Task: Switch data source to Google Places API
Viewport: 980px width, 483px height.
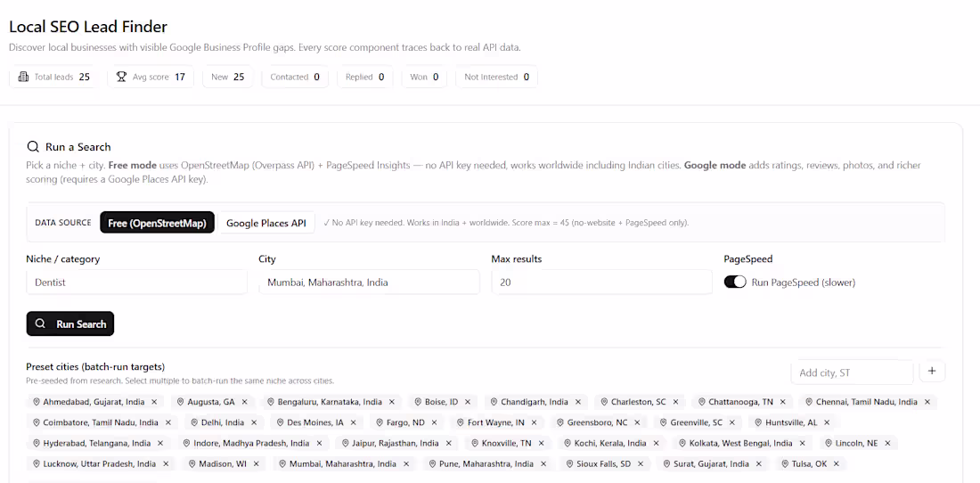Action: point(266,223)
